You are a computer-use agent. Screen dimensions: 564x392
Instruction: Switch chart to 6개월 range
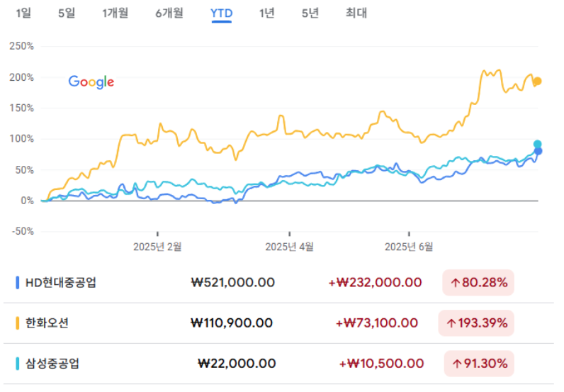[169, 13]
